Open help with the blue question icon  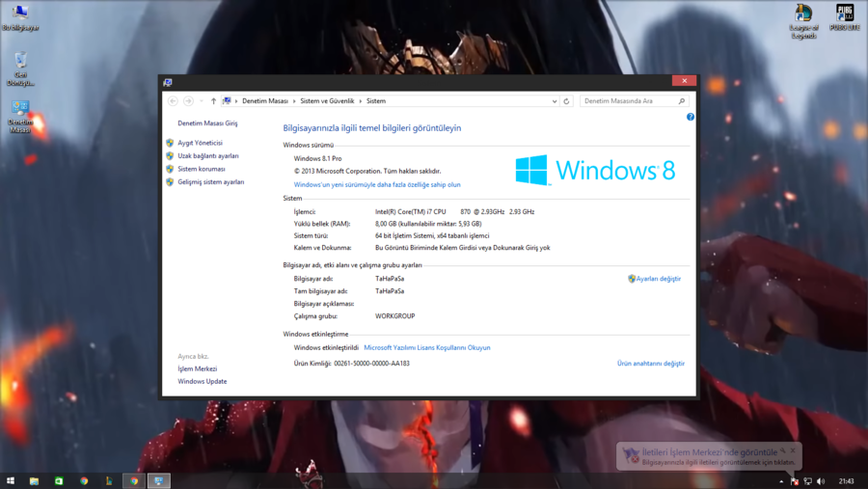pyautogui.click(x=691, y=117)
